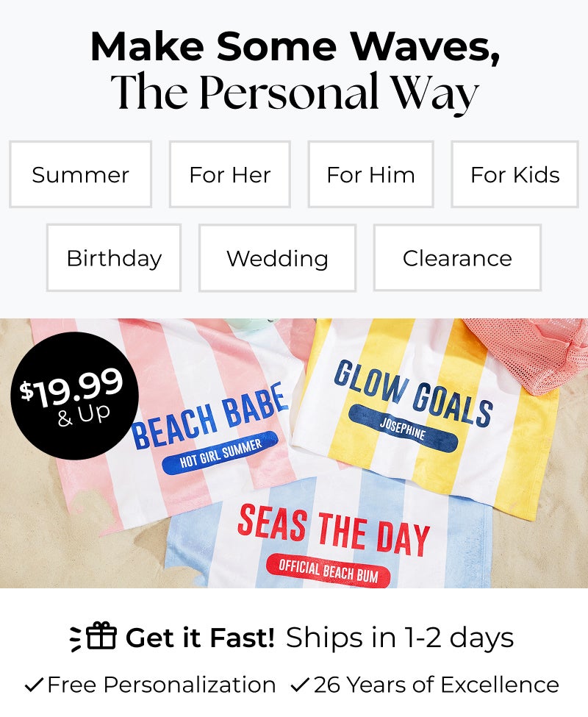Screen dimensions: 588x717
Task: Click the Free Personalization label
Action: pyautogui.click(x=161, y=685)
